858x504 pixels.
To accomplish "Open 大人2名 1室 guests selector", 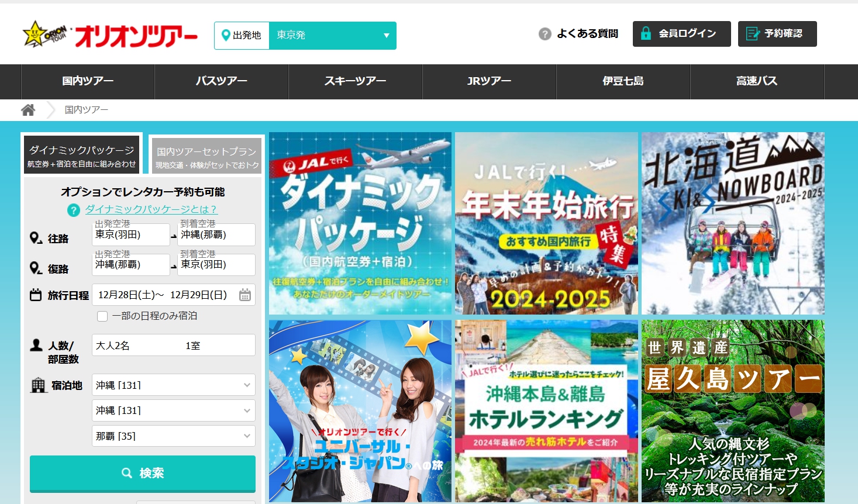I will tap(174, 345).
